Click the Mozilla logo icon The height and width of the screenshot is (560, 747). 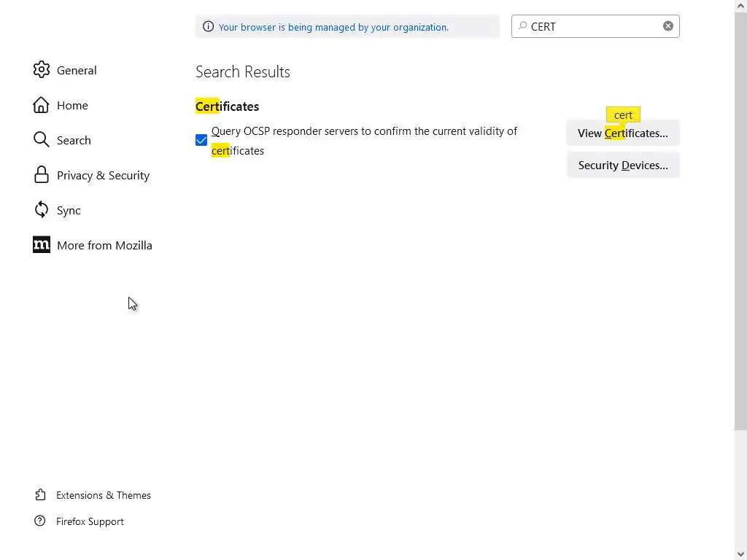pos(42,245)
